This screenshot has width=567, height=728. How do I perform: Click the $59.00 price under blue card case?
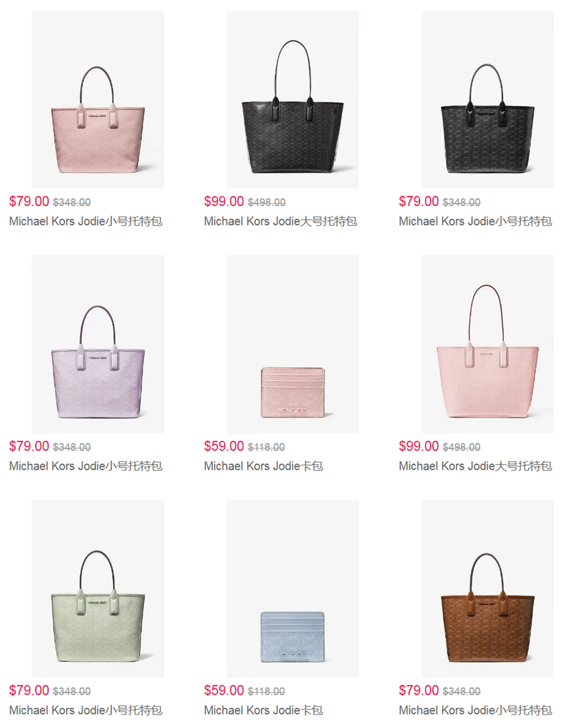tap(224, 691)
